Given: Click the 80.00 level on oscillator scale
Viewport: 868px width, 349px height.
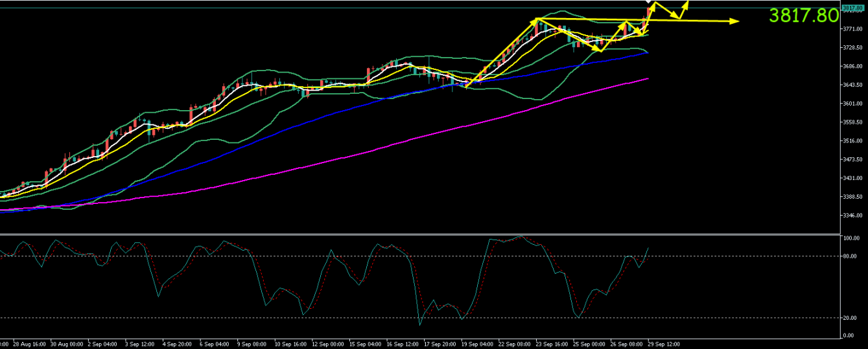Looking at the screenshot, I should pyautogui.click(x=850, y=256).
